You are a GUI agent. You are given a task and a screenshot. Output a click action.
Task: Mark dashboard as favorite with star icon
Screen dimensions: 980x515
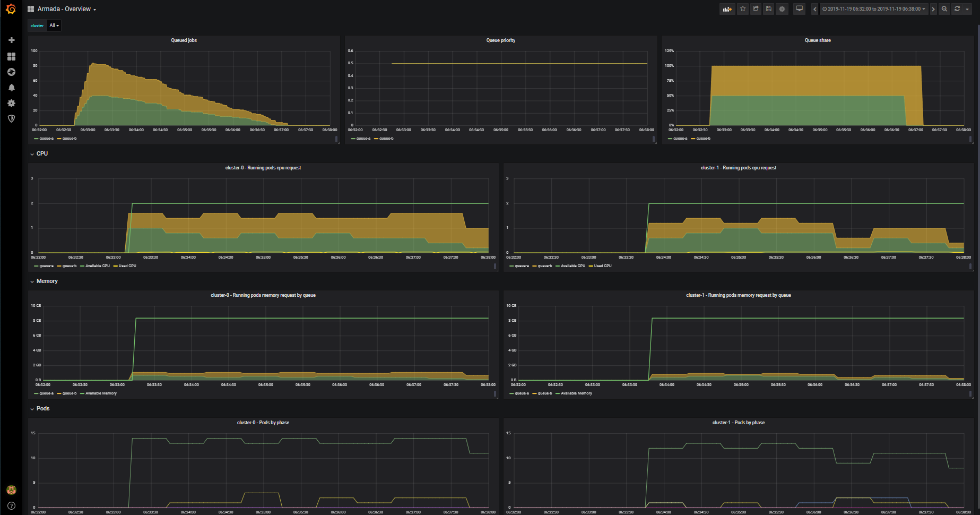click(743, 9)
